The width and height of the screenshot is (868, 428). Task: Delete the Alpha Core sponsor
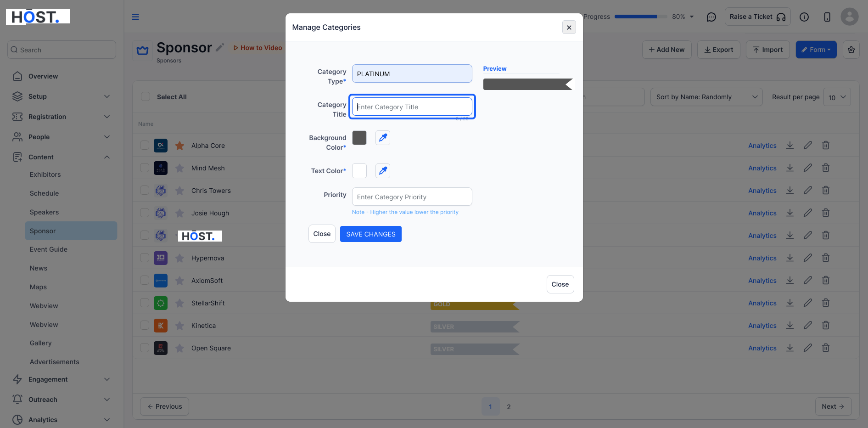point(826,146)
